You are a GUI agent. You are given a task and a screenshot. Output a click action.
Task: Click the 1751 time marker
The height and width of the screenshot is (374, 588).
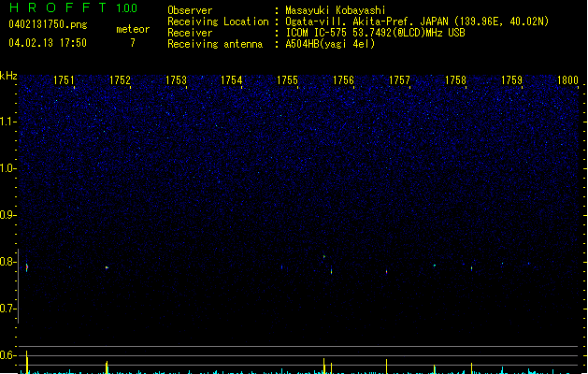[x=65, y=81]
